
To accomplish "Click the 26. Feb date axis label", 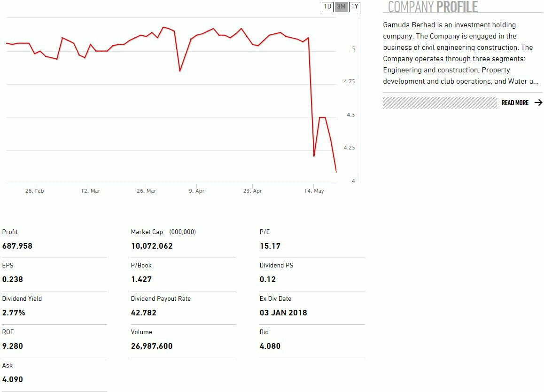I will (x=35, y=191).
